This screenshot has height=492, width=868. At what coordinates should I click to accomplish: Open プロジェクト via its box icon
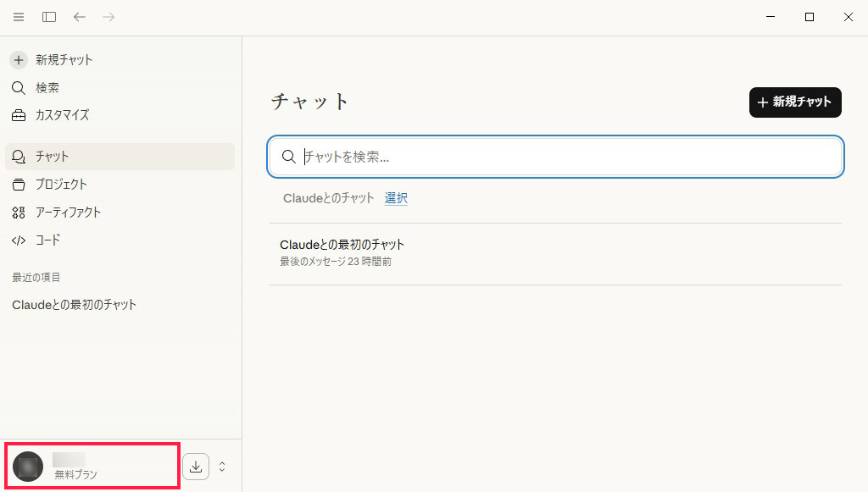(19, 184)
